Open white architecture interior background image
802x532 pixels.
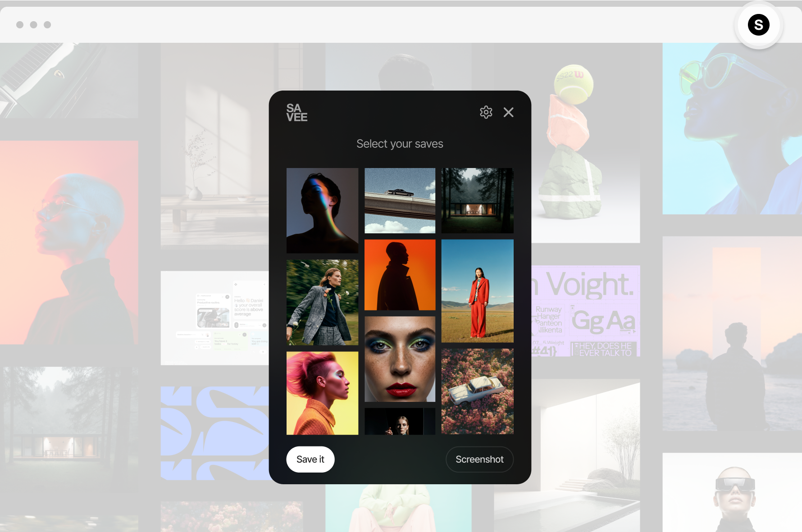(586, 455)
